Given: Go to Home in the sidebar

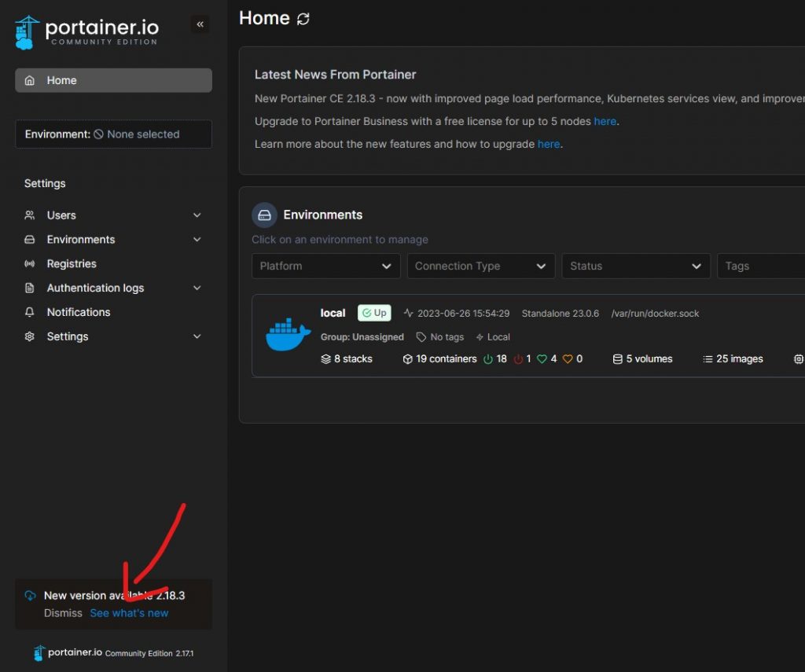Looking at the screenshot, I should (113, 80).
